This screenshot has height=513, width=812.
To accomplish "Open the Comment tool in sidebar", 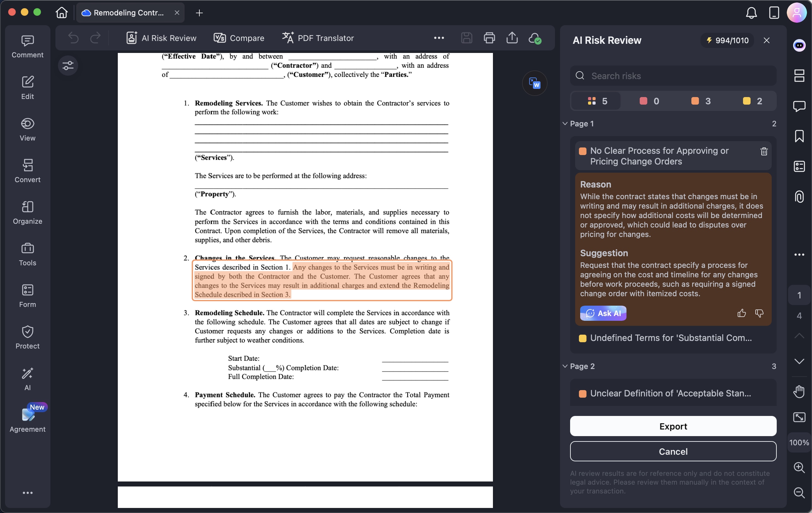I will [x=27, y=47].
